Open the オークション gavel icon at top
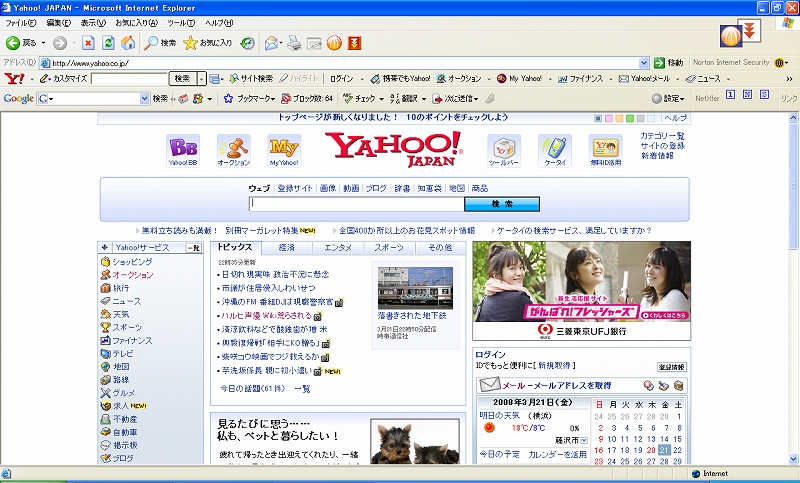The width and height of the screenshot is (800, 483). pyautogui.click(x=234, y=150)
